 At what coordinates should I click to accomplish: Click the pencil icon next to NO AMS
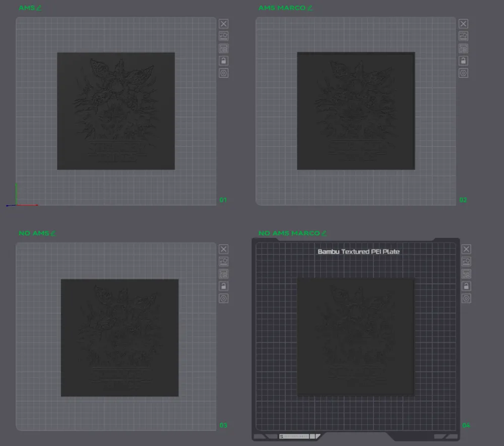(x=53, y=233)
